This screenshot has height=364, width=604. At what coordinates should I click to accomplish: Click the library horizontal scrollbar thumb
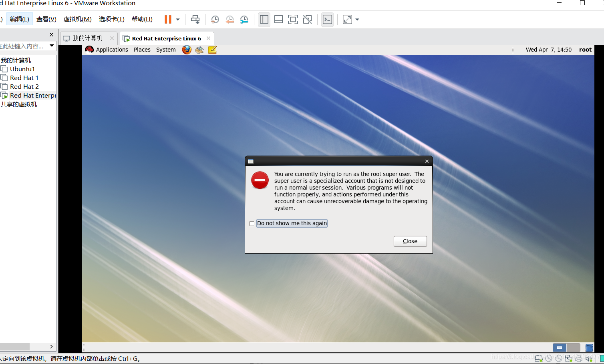click(14, 346)
